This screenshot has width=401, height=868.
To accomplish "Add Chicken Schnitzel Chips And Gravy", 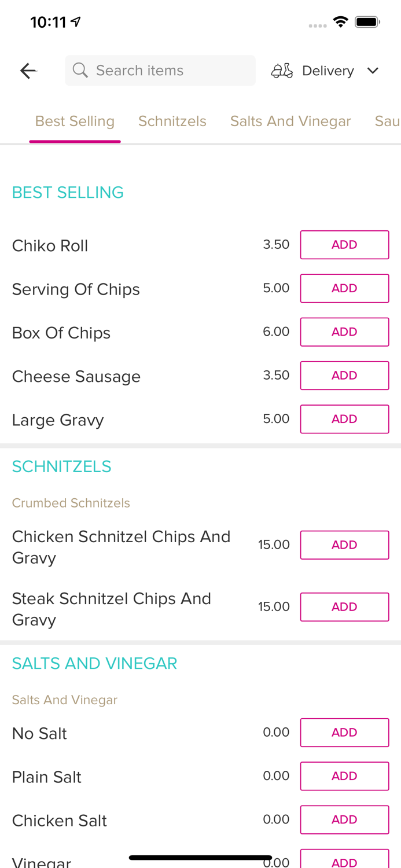I will pyautogui.click(x=344, y=545).
